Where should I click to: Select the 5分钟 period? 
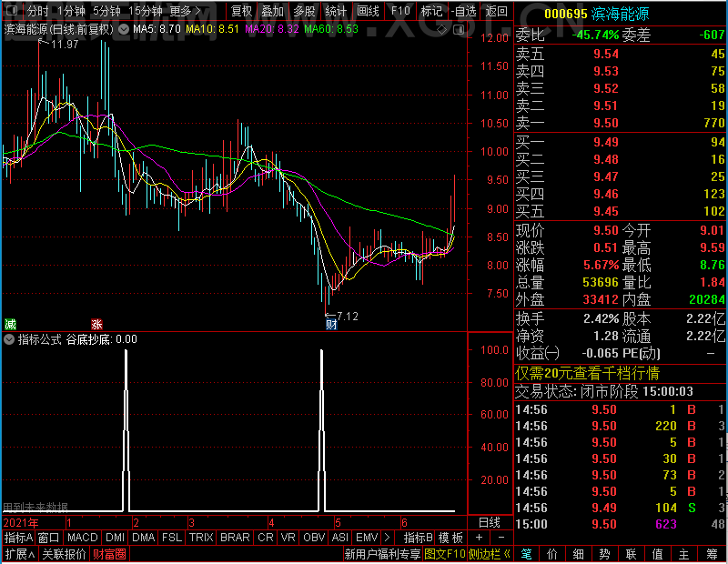106,10
